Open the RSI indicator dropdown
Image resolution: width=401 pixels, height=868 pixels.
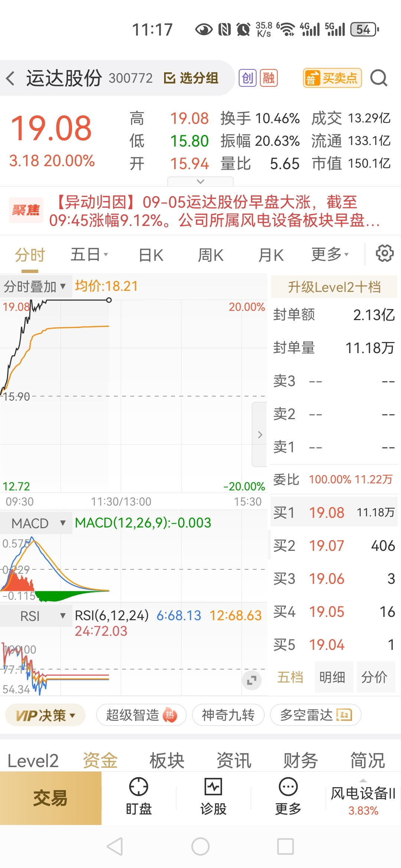tap(36, 616)
